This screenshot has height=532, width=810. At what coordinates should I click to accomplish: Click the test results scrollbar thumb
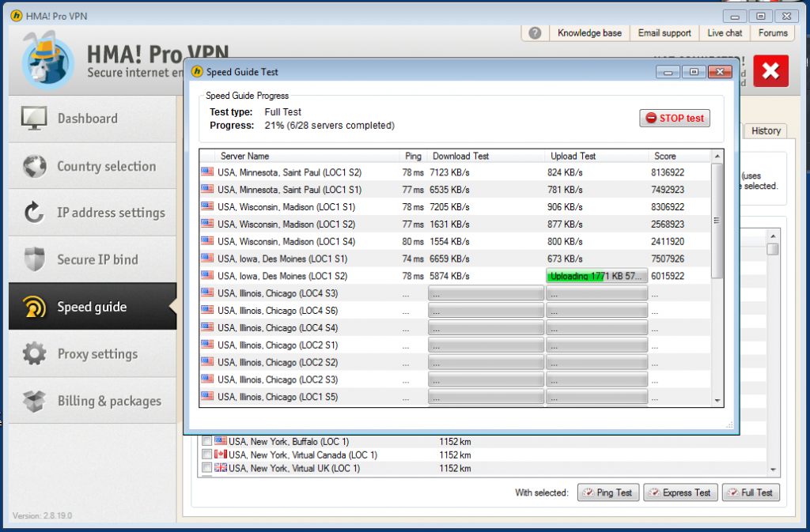click(717, 221)
